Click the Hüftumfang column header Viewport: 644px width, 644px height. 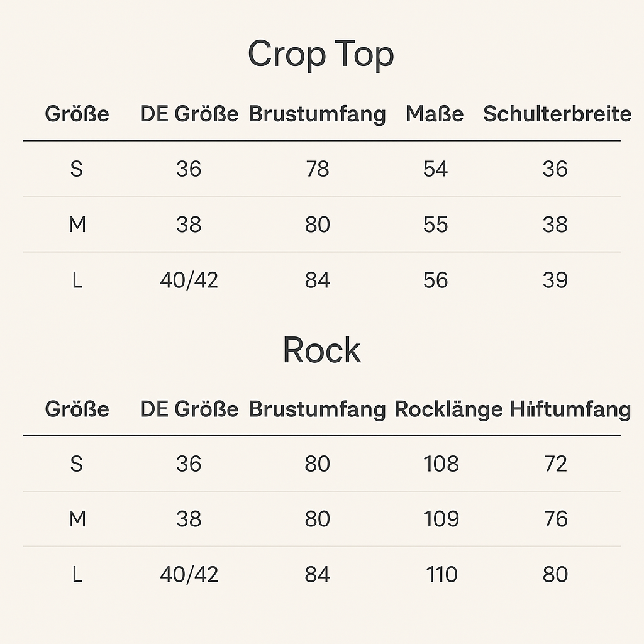570,409
